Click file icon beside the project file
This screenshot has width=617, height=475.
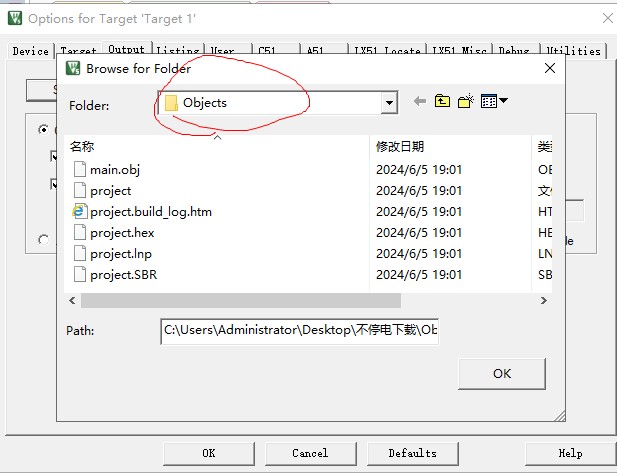80,190
